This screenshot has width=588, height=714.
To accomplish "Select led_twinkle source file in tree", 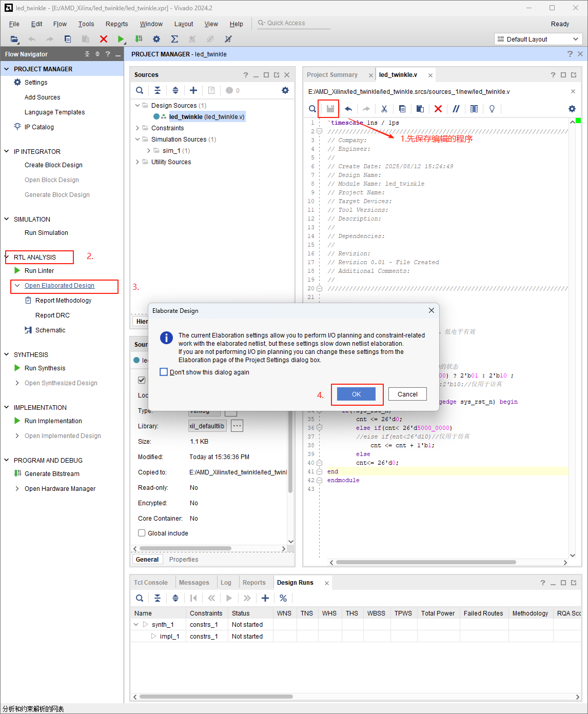I will tap(207, 116).
